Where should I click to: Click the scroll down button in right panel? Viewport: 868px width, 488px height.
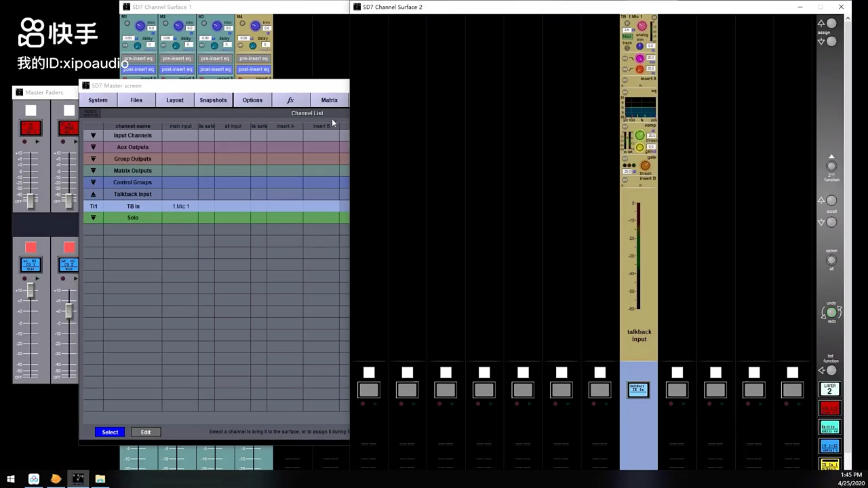(831, 222)
